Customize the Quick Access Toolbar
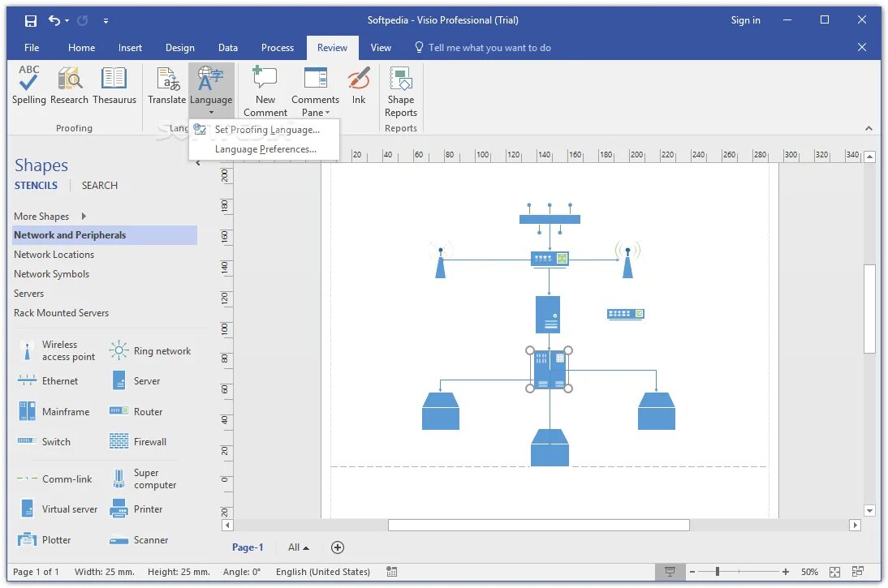The image size is (888, 588). 106,21
